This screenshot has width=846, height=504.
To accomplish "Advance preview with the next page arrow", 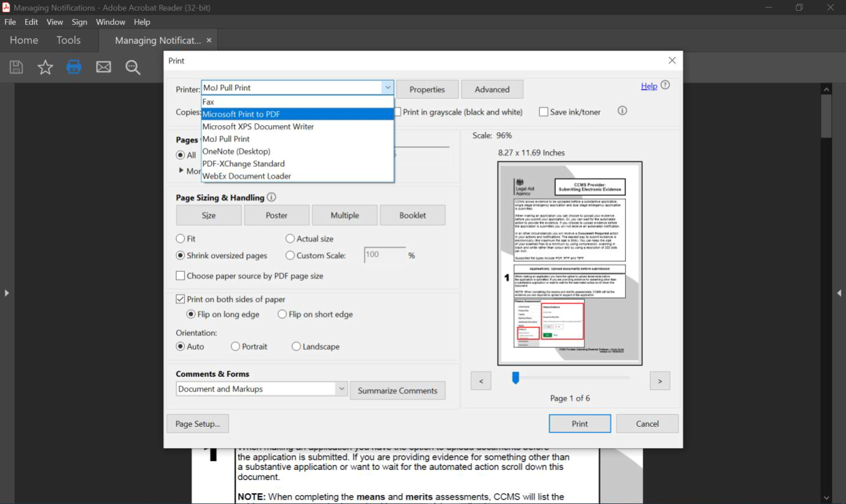I will click(x=659, y=380).
